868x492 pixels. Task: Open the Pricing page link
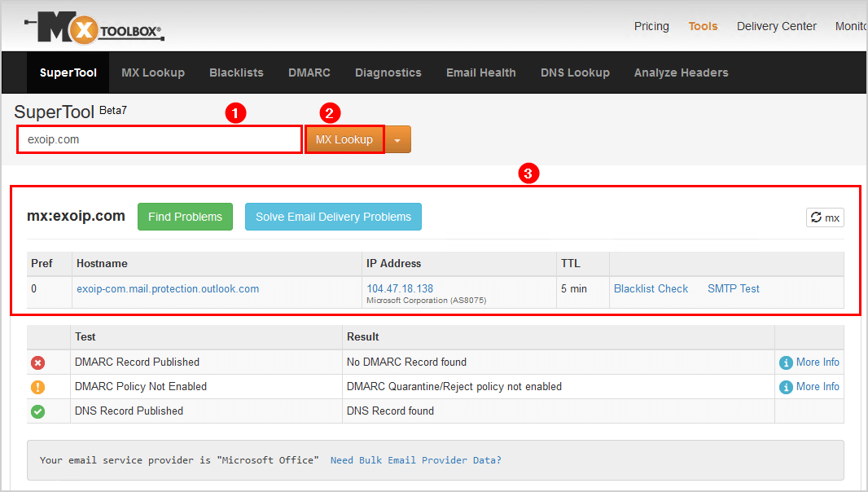(x=651, y=26)
